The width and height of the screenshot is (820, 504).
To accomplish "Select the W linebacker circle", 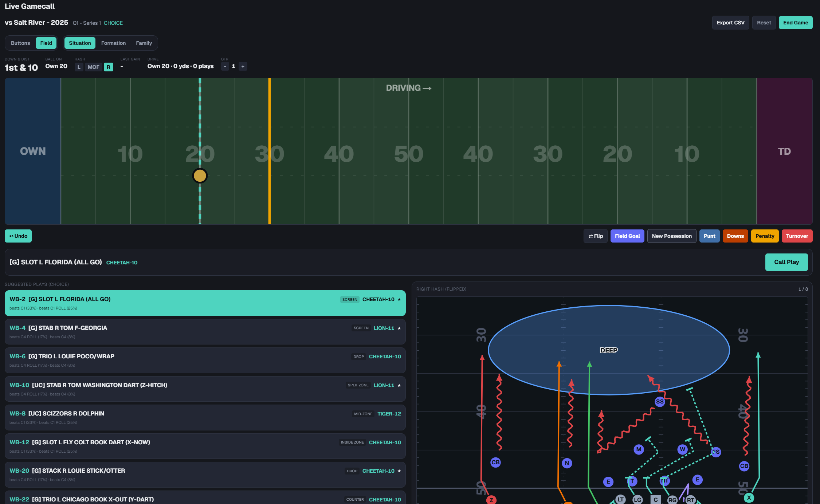I will pyautogui.click(x=683, y=449).
